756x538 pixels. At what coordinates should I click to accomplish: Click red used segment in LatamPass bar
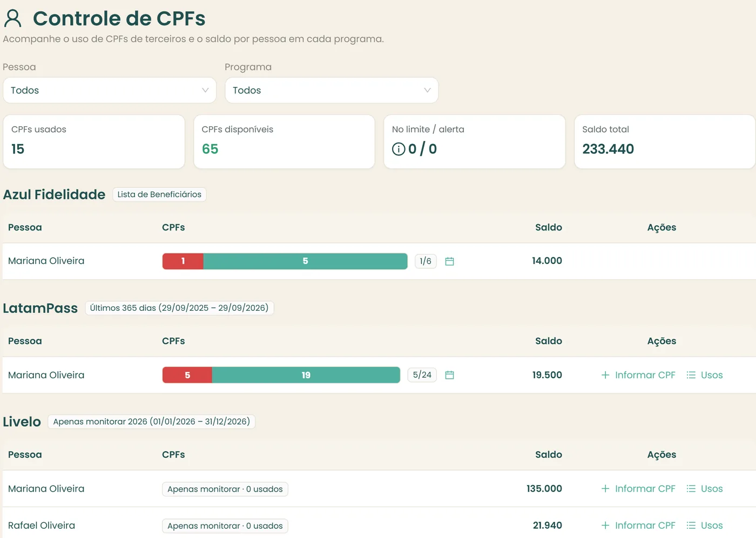point(187,375)
